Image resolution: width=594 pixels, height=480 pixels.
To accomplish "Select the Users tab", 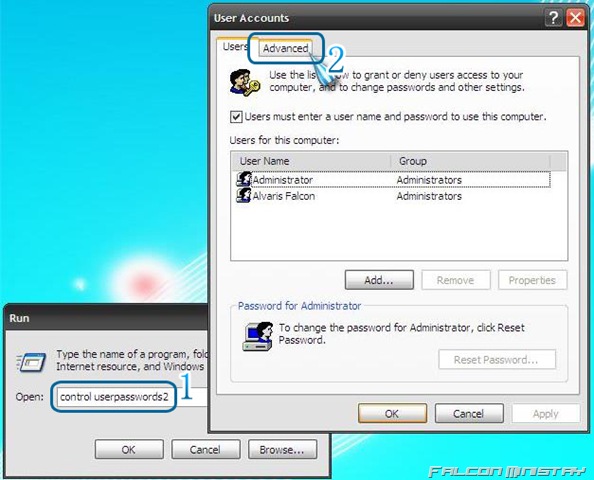I will coord(235,47).
